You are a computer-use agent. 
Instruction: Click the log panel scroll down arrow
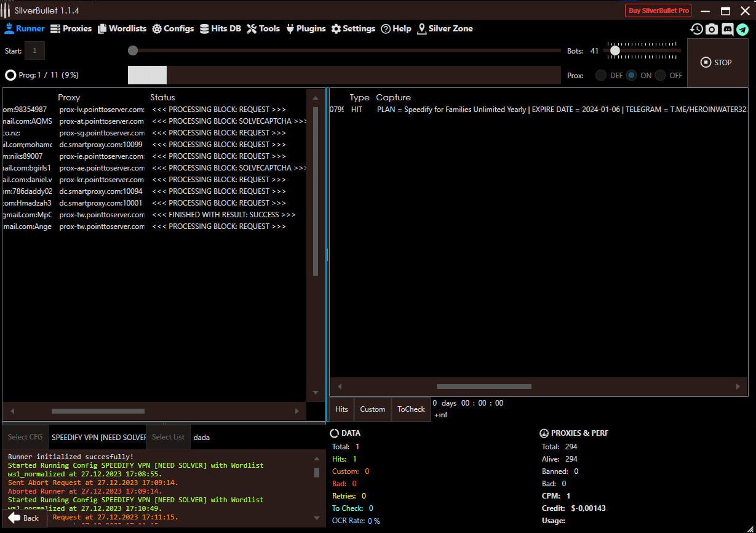[317, 518]
